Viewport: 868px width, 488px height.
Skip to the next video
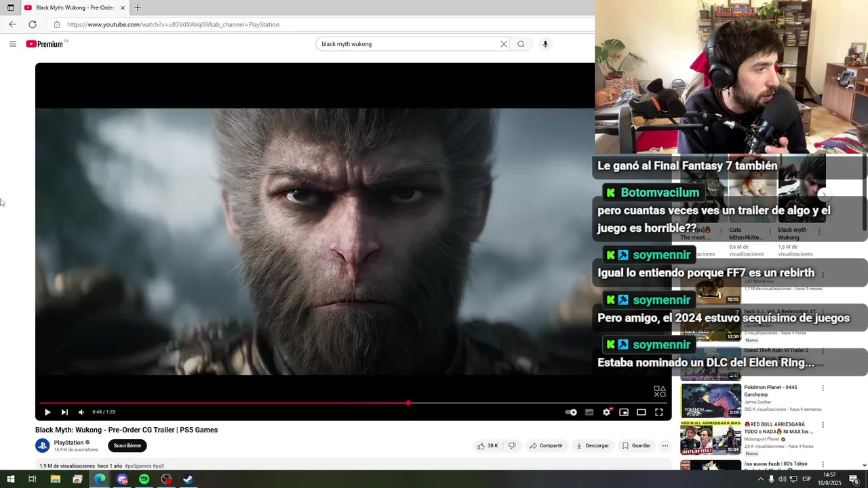coord(64,412)
